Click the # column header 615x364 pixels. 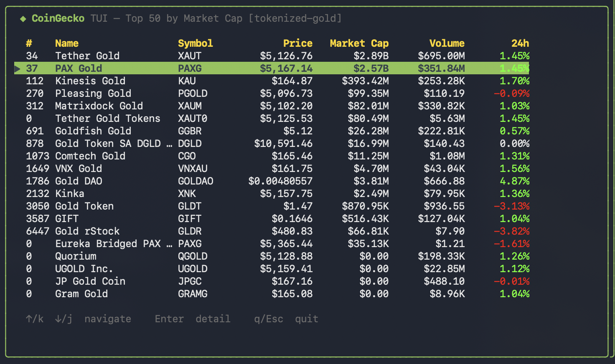click(29, 43)
